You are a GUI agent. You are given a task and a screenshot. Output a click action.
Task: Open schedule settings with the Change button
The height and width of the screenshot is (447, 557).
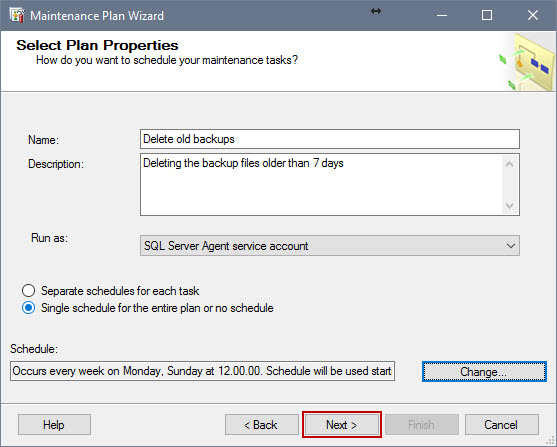click(484, 372)
